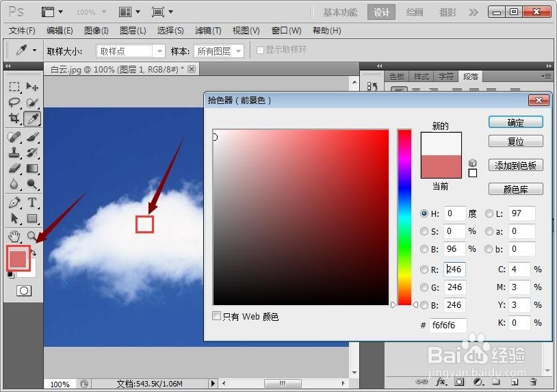
Task: Select the Spot Healing Brush tool
Action: pos(14,137)
